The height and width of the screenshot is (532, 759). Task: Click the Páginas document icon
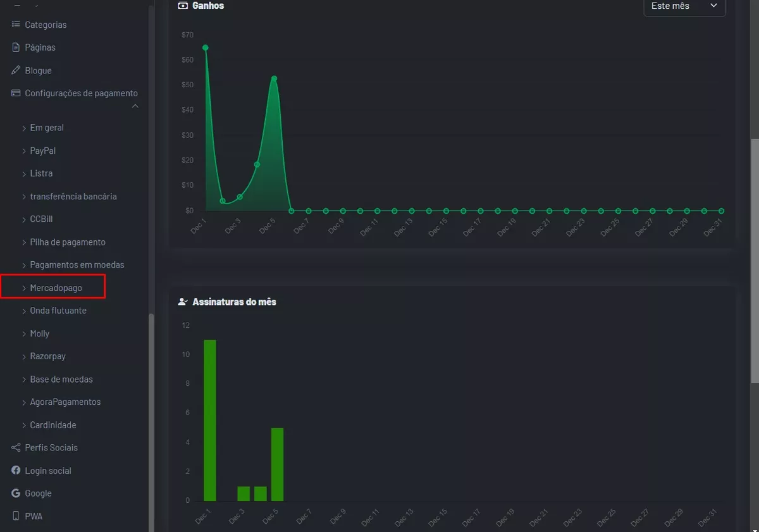[x=15, y=47]
